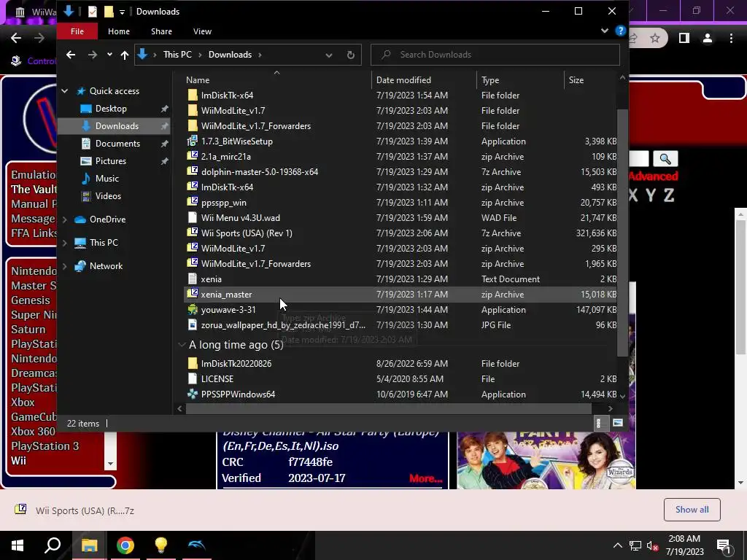This screenshot has height=560, width=747.
Task: Switch to details view layout button
Action: pyautogui.click(x=600, y=423)
